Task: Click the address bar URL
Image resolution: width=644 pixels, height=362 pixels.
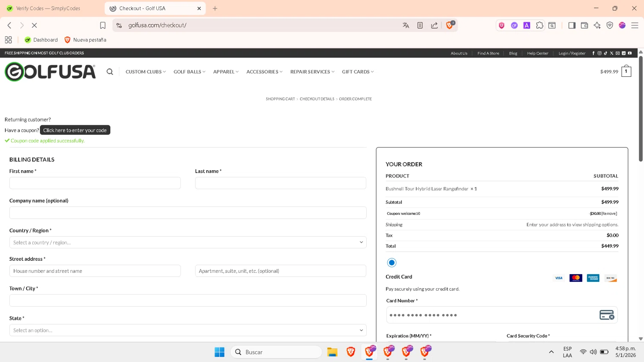Action: tap(157, 25)
